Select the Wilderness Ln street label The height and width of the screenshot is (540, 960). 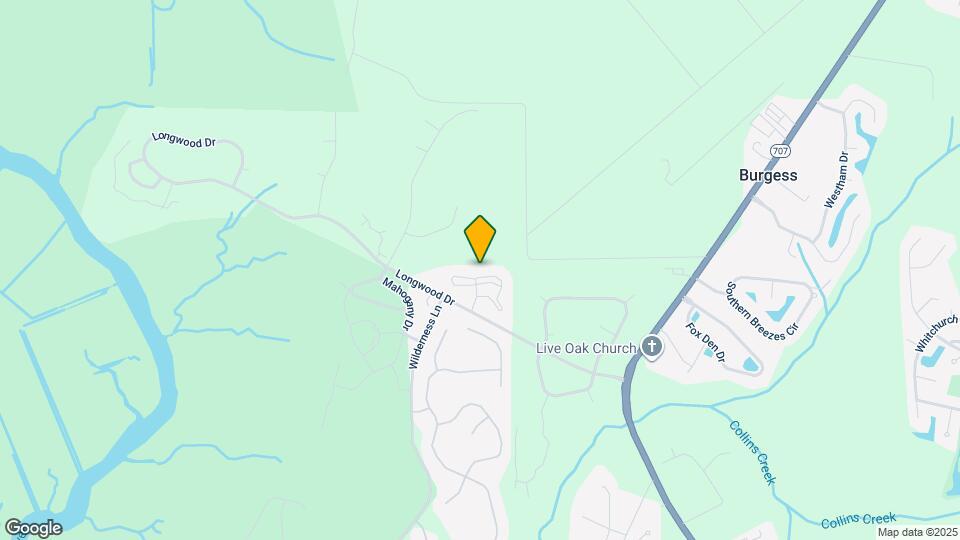tap(424, 336)
